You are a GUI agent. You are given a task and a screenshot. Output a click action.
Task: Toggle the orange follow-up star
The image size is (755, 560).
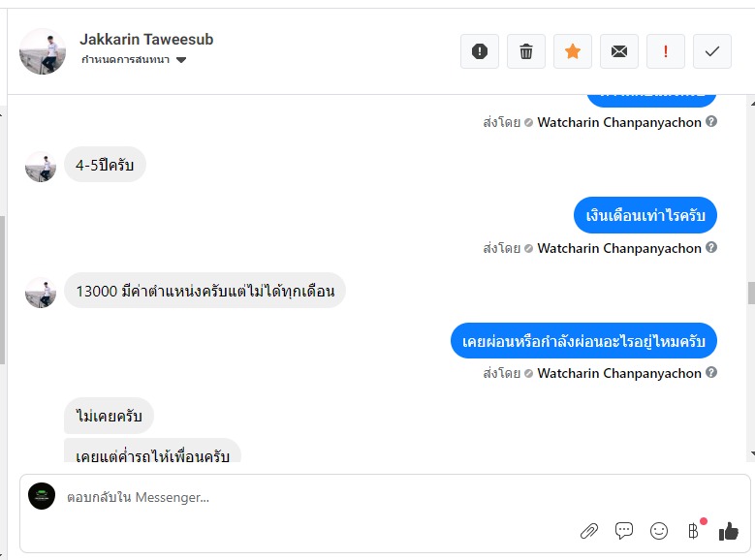573,51
